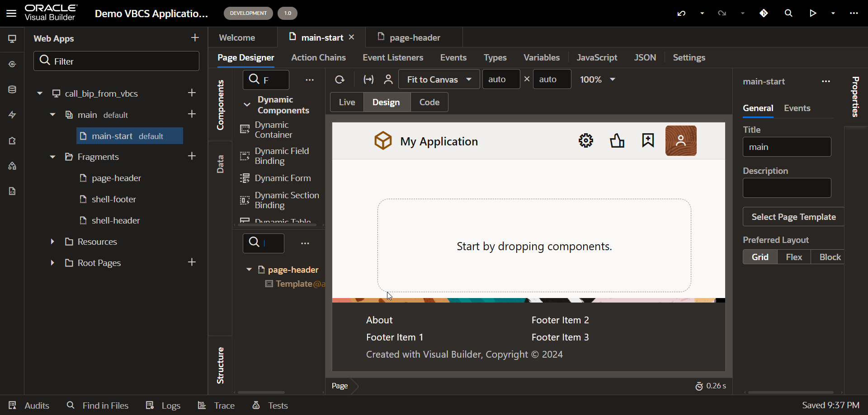868x415 pixels.
Task: Expand the Root Pages folder
Action: 52,263
